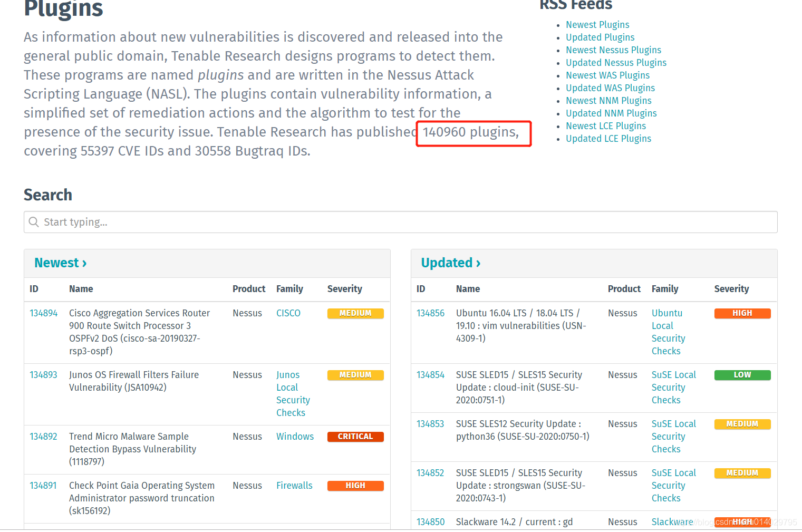Image resolution: width=802 pixels, height=532 pixels.
Task: Click HIGH severity badge for Ubuntu vim
Action: coord(742,313)
